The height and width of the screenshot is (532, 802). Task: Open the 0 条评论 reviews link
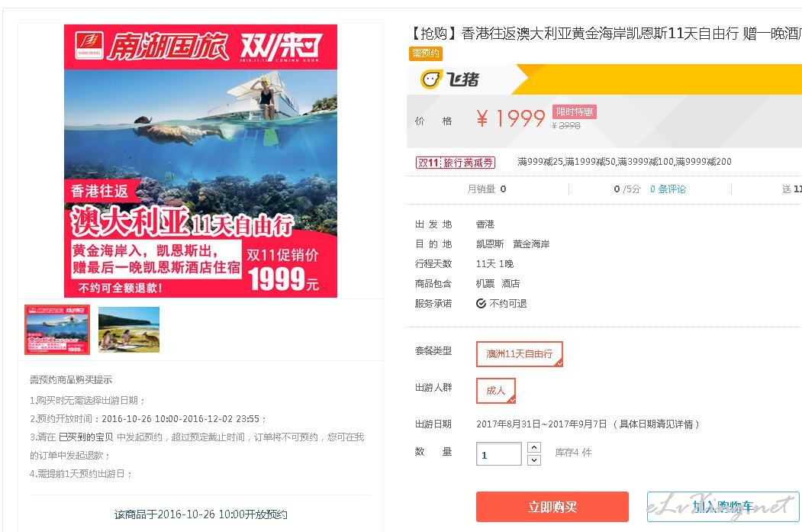click(x=668, y=189)
